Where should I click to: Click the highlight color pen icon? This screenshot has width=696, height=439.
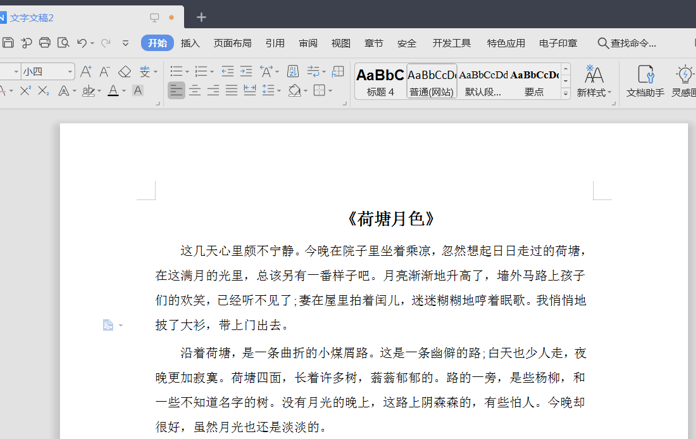pyautogui.click(x=88, y=91)
